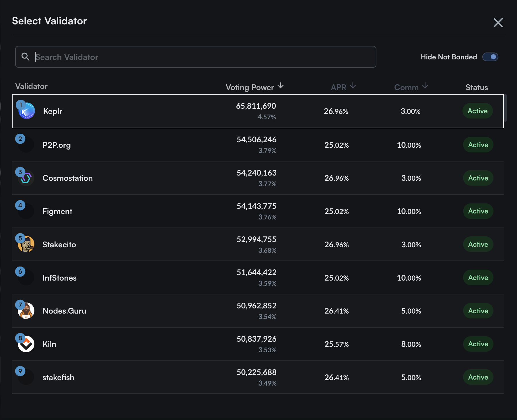Select the Validator column header
The height and width of the screenshot is (420, 517).
(31, 86)
